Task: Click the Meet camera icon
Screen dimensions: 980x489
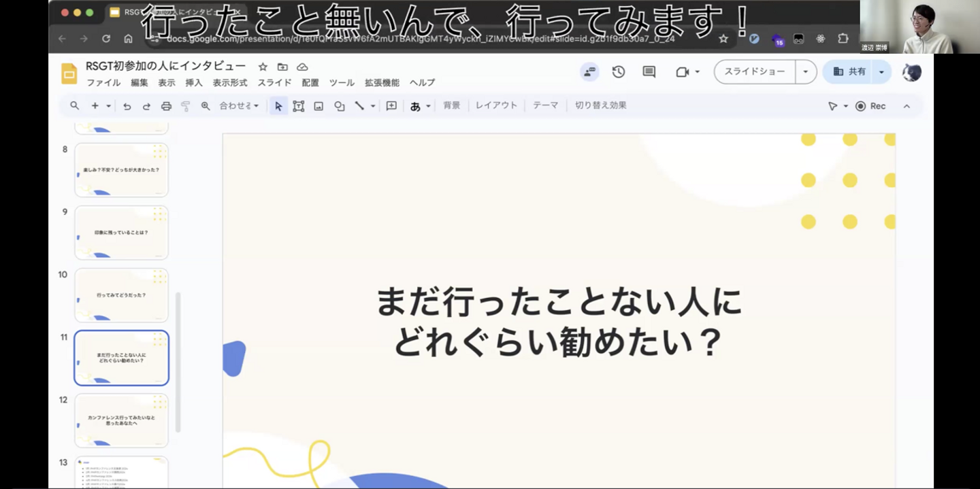Action: pos(683,72)
